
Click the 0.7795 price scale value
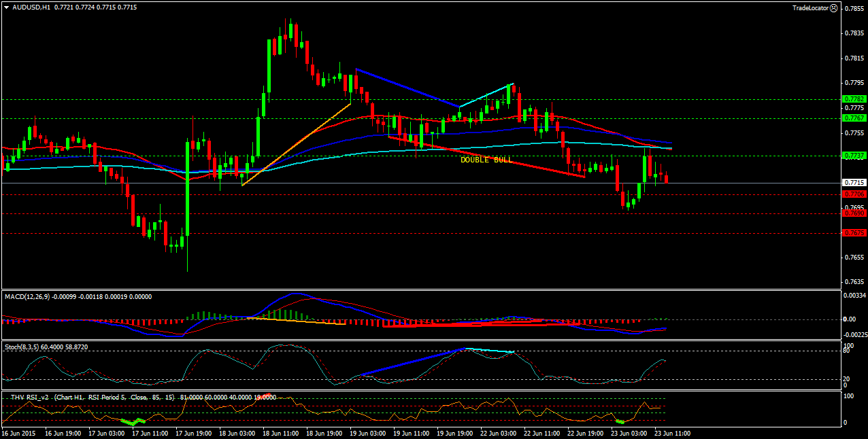coord(854,83)
